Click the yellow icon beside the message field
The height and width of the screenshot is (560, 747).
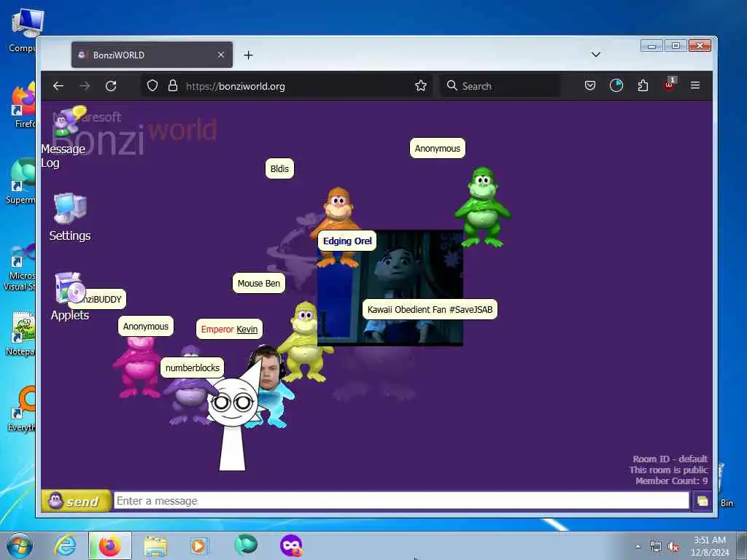703,501
